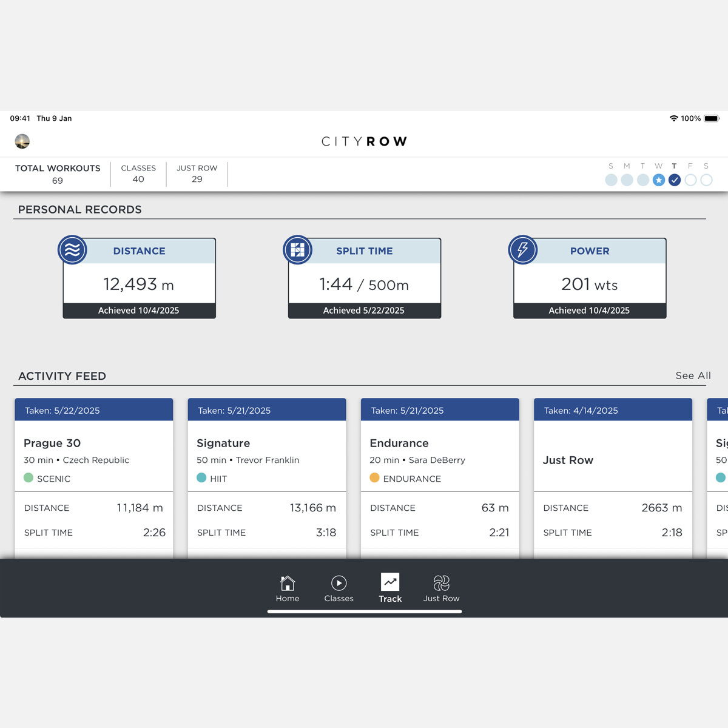The width and height of the screenshot is (728, 728).
Task: Open the Signature activity taken 5/21/2025
Action: [267, 478]
